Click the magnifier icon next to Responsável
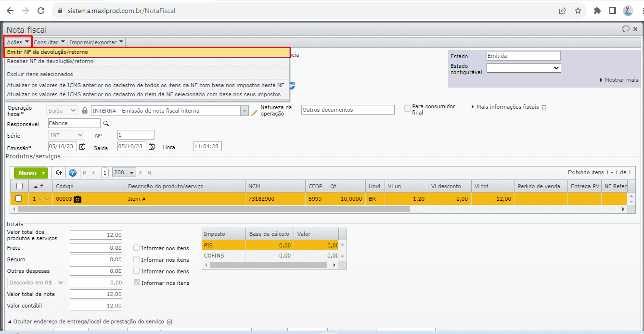 (x=106, y=123)
